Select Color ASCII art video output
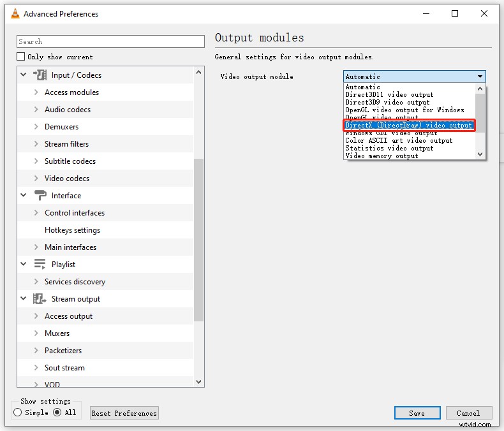The height and width of the screenshot is (431, 504). (399, 141)
